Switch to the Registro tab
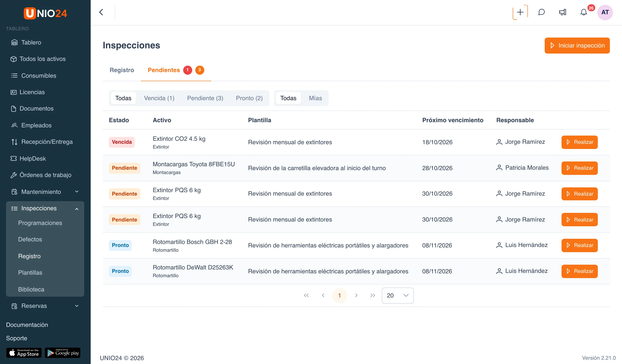 click(122, 70)
